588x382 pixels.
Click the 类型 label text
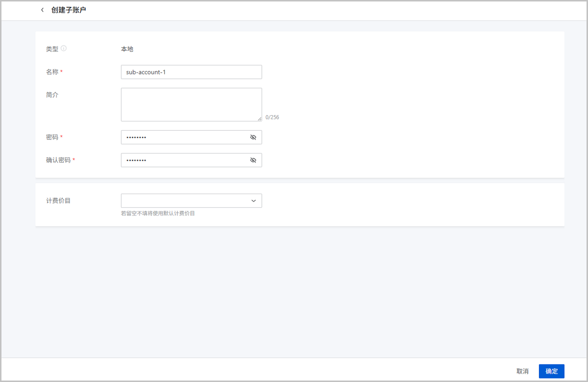click(52, 49)
